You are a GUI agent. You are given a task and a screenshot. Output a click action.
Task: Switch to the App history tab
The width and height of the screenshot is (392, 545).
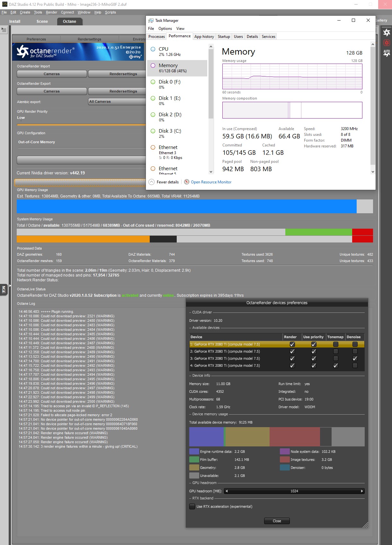[204, 37]
